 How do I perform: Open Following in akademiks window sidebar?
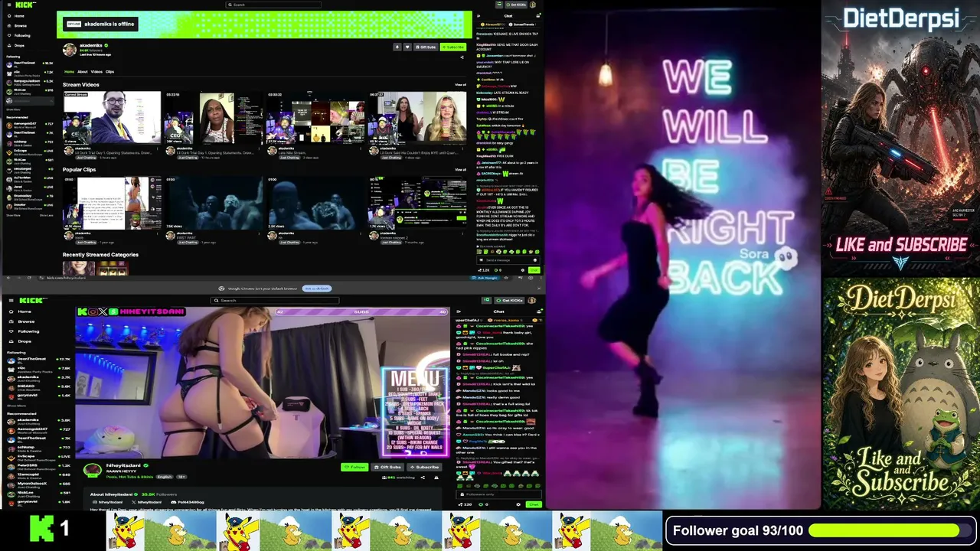(18, 35)
